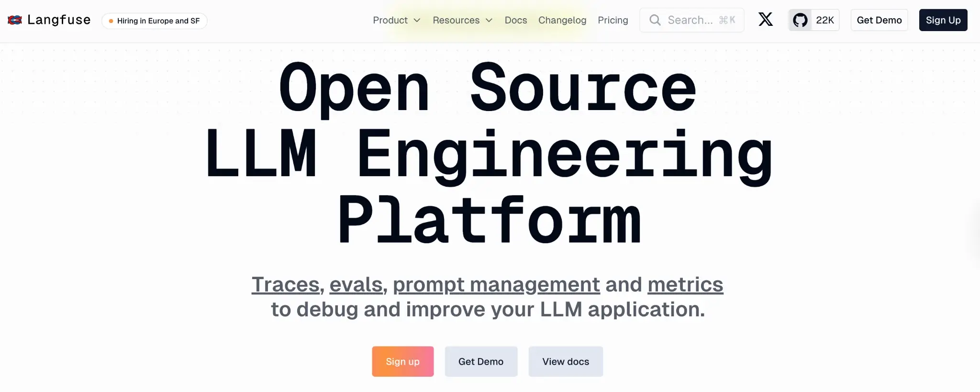
Task: Expand the Product dropdown chevron
Action: click(417, 20)
